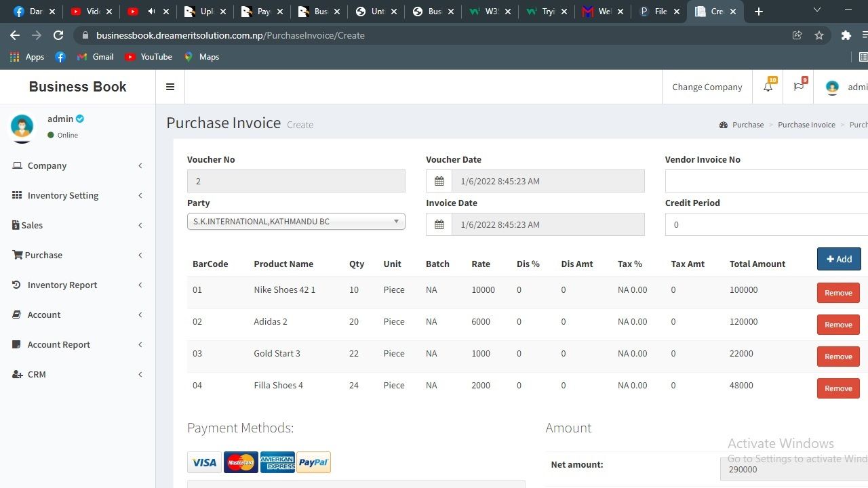Viewport: 868px width, 488px height.
Task: Click the Voucher Date calendar icon
Action: [x=439, y=182]
